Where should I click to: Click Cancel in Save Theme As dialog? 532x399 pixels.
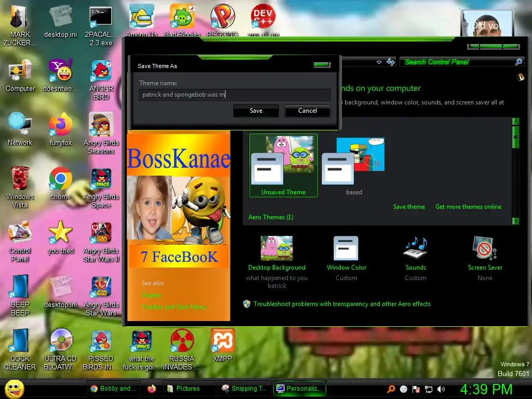(x=308, y=111)
